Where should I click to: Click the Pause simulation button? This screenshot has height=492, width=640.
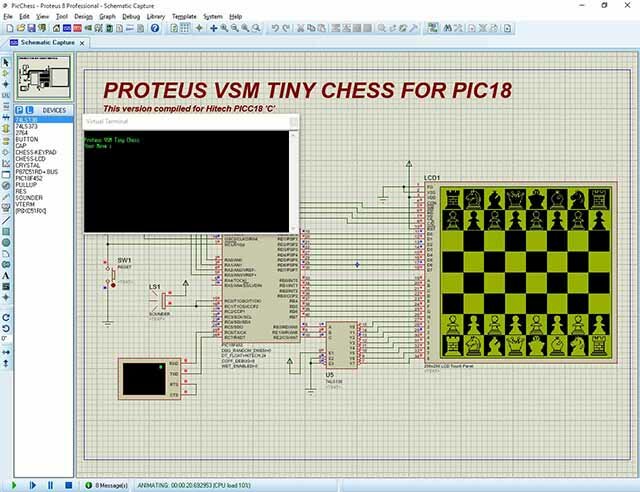(x=51, y=485)
